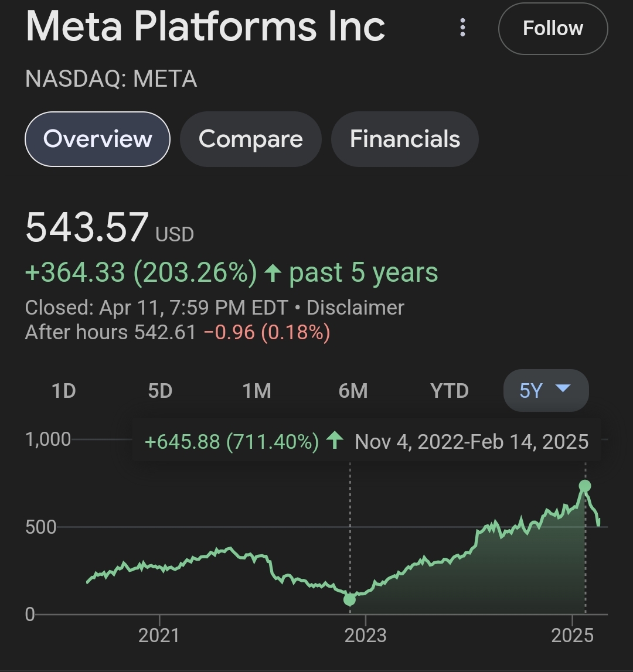Select the 5D time range
The image size is (633, 672).
click(x=160, y=391)
